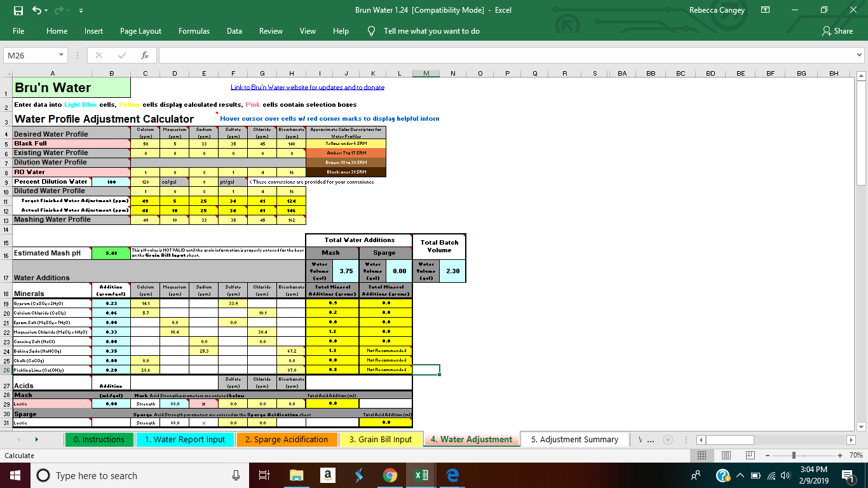
Task: Open the File menu
Action: point(18,31)
